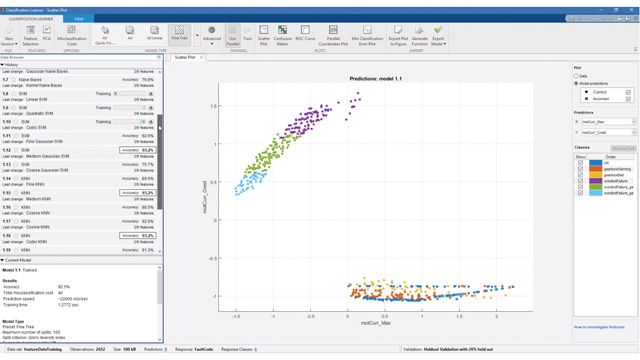
Task: Toggle visibility of the purple windrollFailure class
Action: [580, 181]
